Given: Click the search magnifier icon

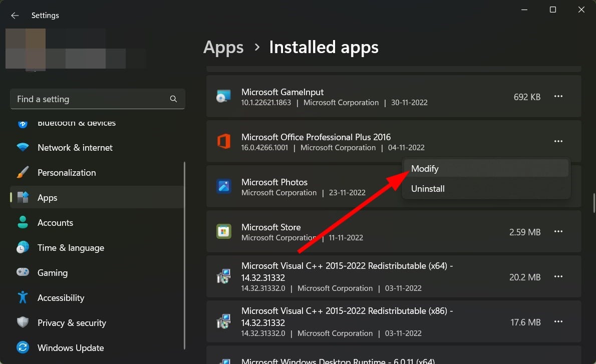Looking at the screenshot, I should pyautogui.click(x=173, y=99).
